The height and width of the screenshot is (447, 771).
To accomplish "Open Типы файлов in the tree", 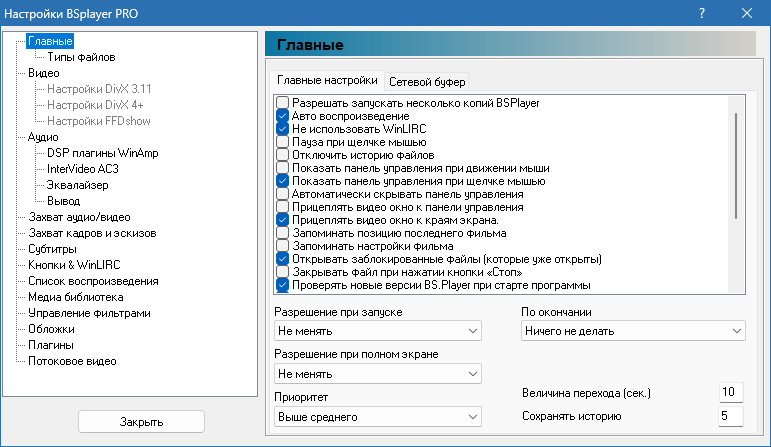I will 81,57.
